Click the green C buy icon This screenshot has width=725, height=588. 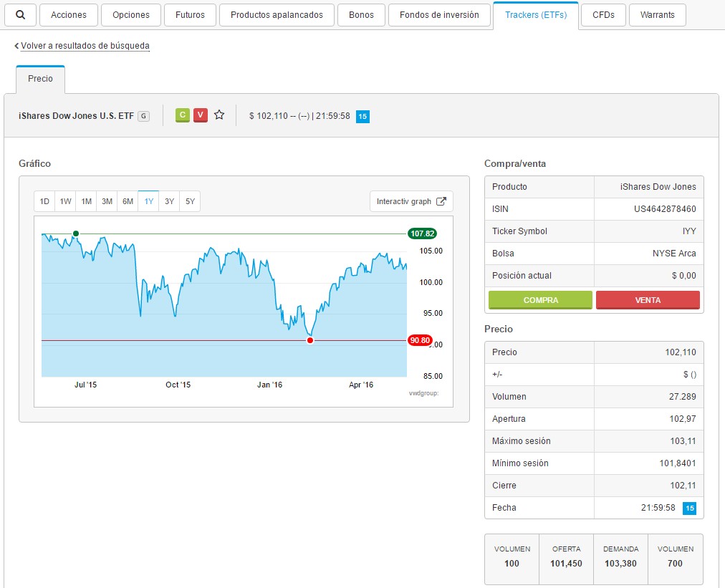tap(183, 115)
